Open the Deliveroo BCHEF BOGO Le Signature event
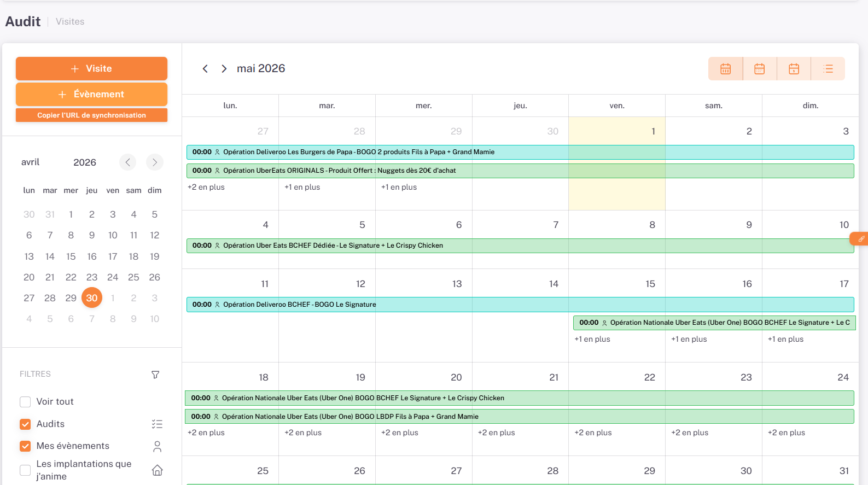868x485 pixels. coord(520,305)
